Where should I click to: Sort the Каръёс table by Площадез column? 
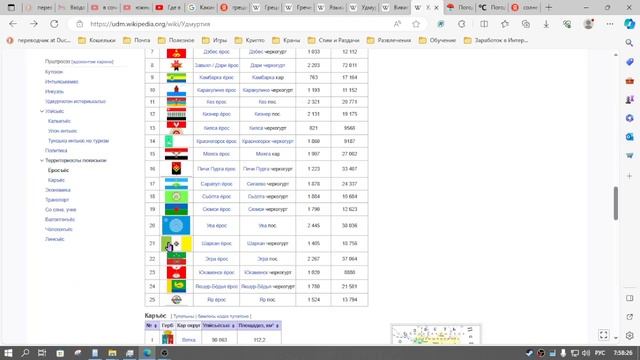[259, 326]
